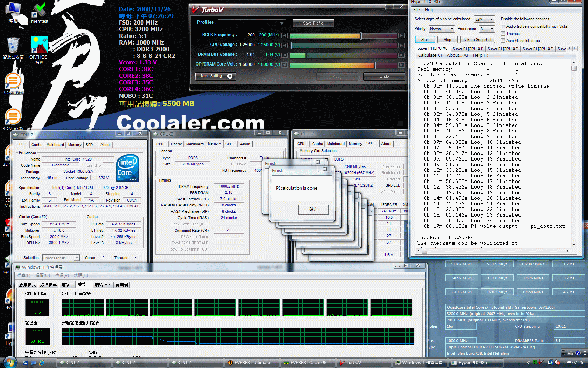Screen dimensions: 588x368
Task: Toggle the Aero Glass Interface checkbox
Action: tap(503, 41)
